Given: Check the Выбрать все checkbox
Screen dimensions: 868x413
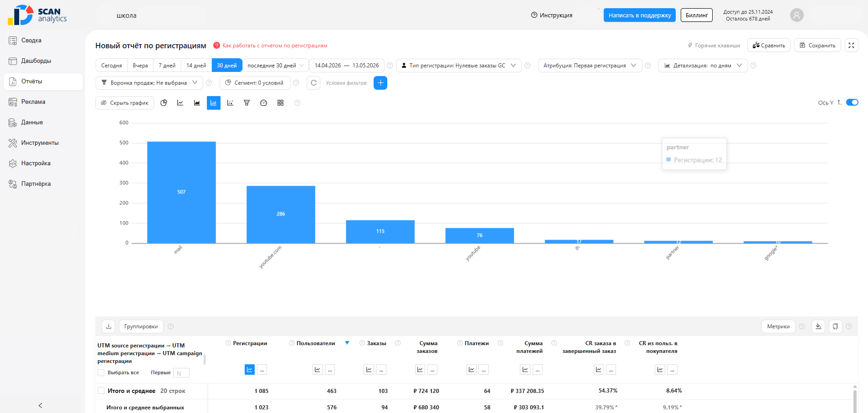Looking at the screenshot, I should pos(101,373).
